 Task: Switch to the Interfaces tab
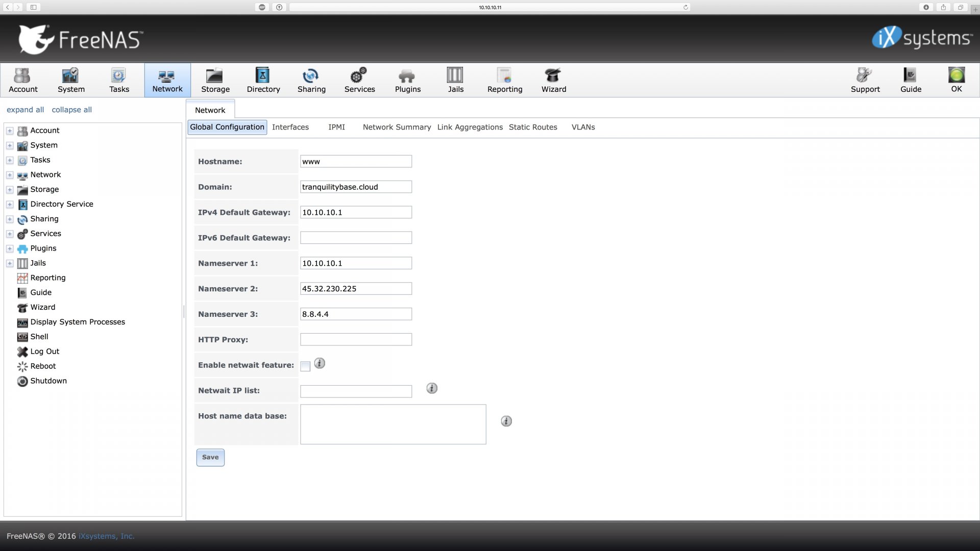point(290,127)
